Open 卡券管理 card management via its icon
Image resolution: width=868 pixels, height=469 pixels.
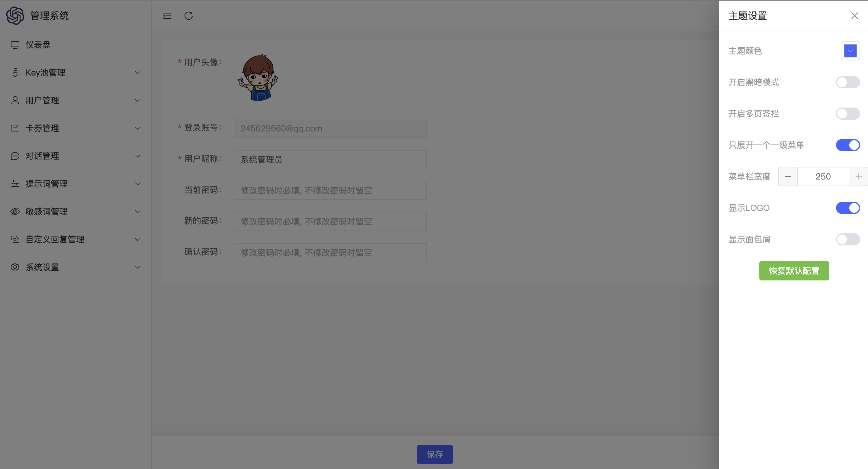pyautogui.click(x=15, y=128)
